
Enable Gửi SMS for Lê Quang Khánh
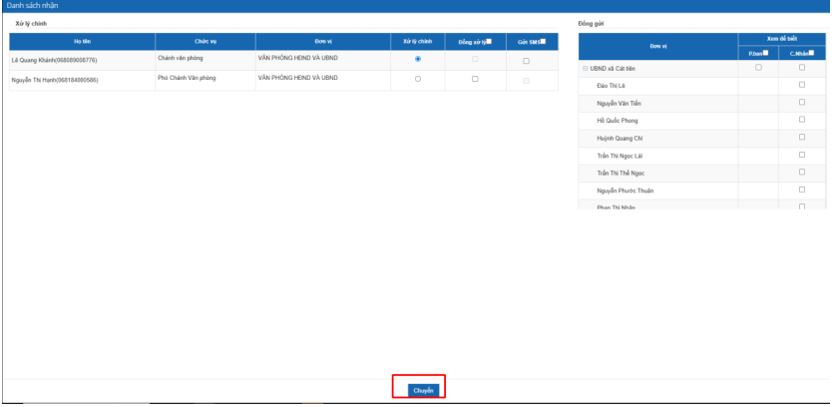point(527,61)
